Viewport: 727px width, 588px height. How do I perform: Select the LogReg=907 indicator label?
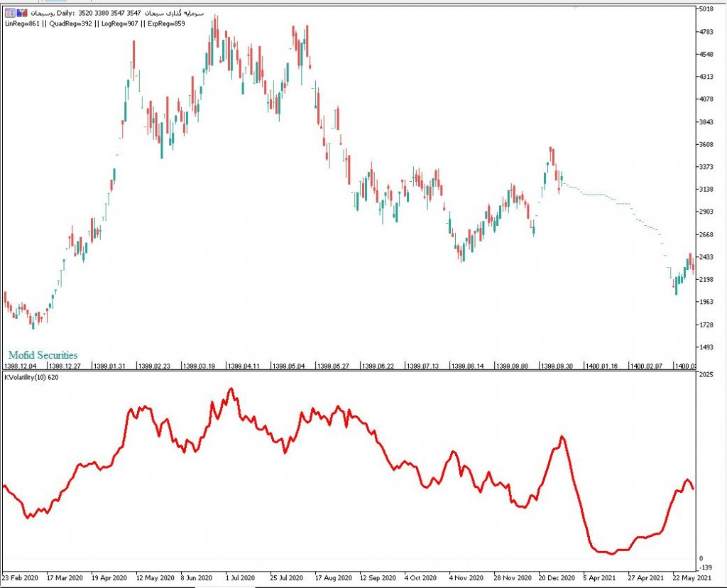pyautogui.click(x=119, y=23)
